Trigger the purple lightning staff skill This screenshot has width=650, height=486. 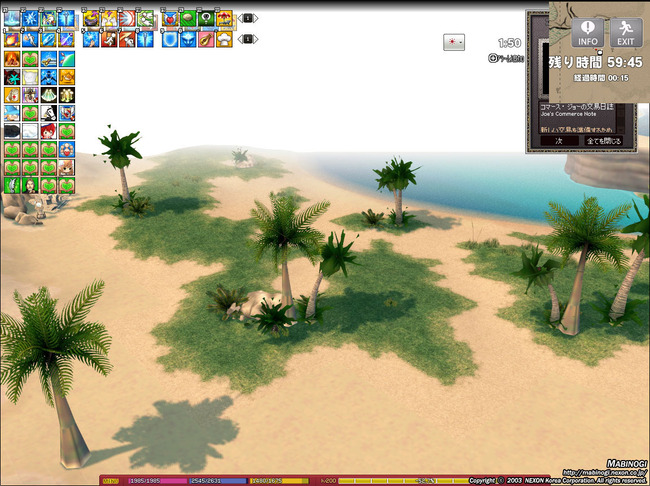click(66, 39)
